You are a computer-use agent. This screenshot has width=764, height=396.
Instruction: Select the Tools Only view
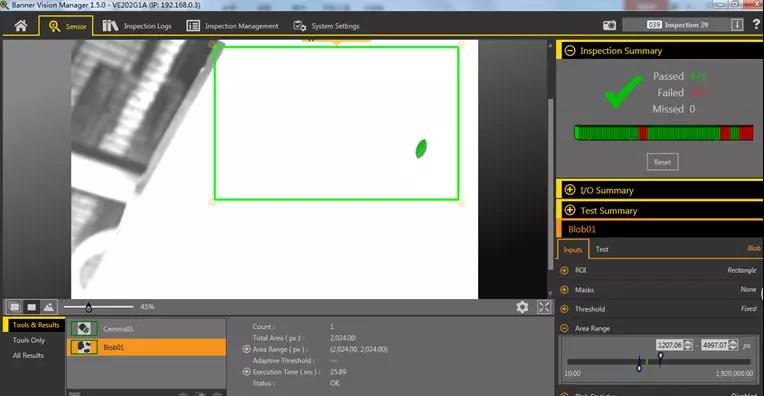[x=29, y=340]
